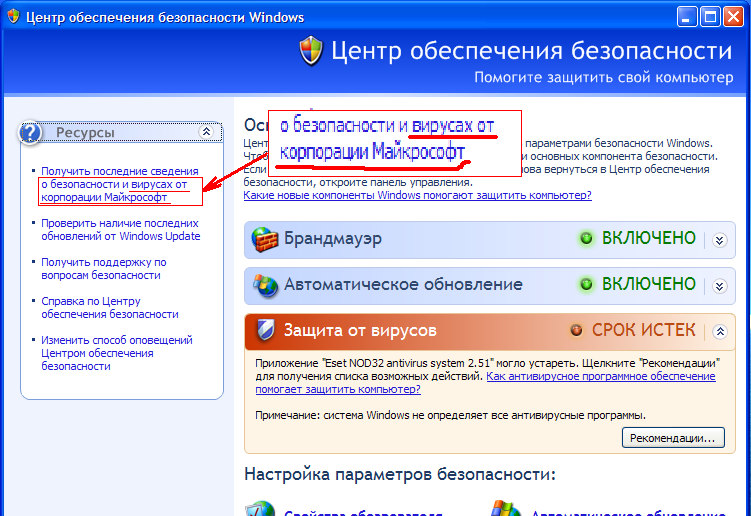Expand the Брандмауэр section chevron

tap(719, 240)
